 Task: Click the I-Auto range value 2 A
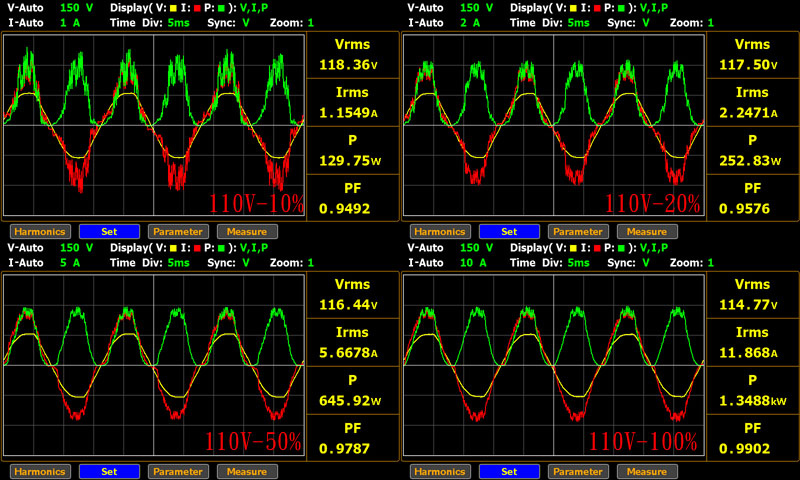(470, 23)
